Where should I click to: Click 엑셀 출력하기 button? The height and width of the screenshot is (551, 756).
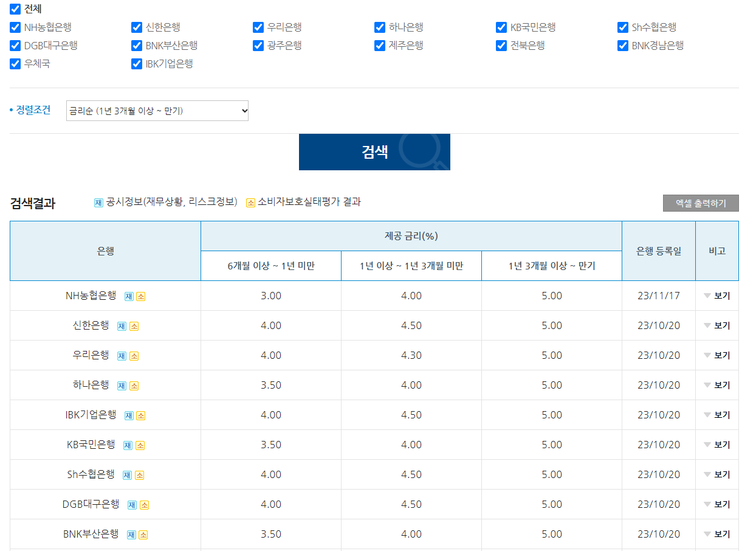pyautogui.click(x=701, y=203)
